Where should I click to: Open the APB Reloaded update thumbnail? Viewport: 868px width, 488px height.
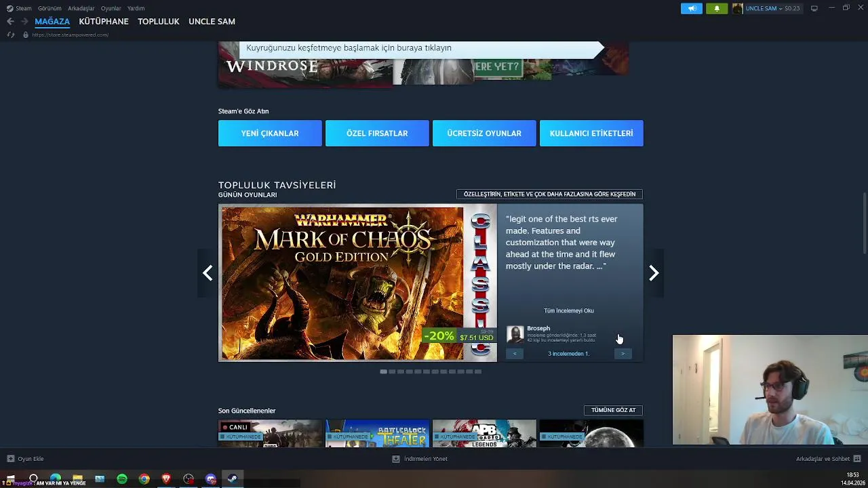click(484, 434)
